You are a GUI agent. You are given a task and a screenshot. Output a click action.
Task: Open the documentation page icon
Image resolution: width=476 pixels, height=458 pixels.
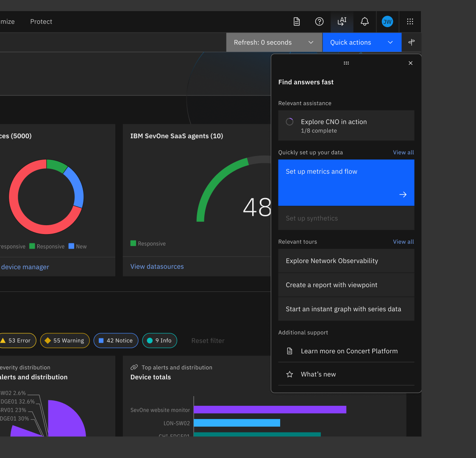[297, 22]
